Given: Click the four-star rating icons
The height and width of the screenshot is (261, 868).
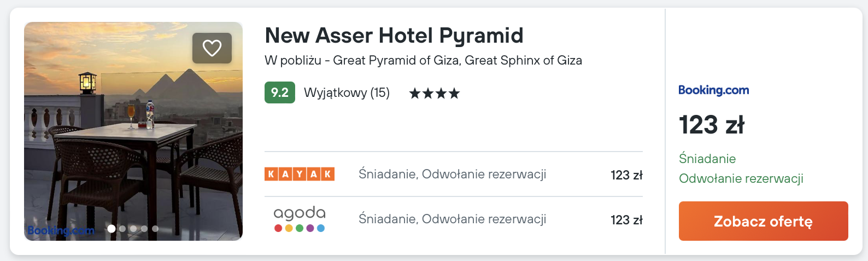Looking at the screenshot, I should (435, 94).
